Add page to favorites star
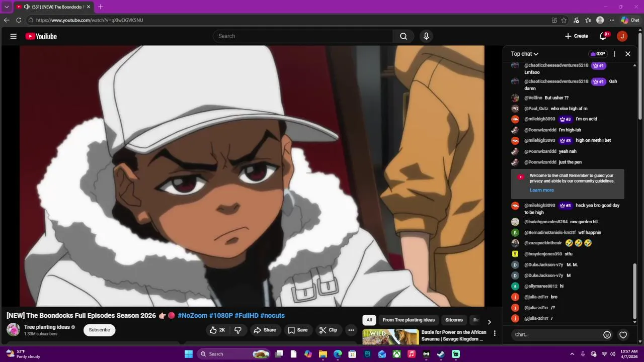Viewport: 644px width, 362px height. [x=564, y=20]
